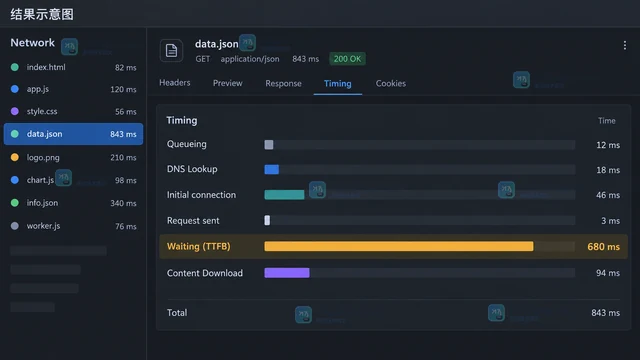The image size is (640, 360).
Task: Click the GET method label
Action: click(x=202, y=59)
